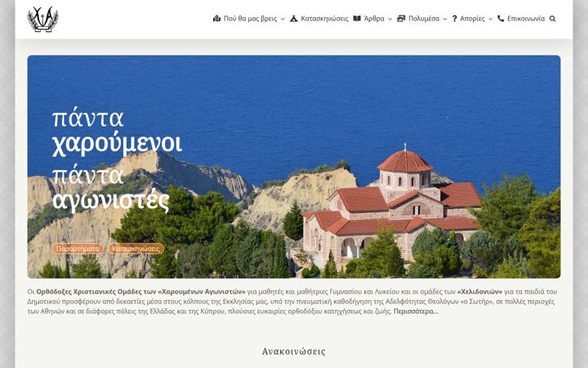Click the media icon beside Πολυμέσα

coord(401,18)
